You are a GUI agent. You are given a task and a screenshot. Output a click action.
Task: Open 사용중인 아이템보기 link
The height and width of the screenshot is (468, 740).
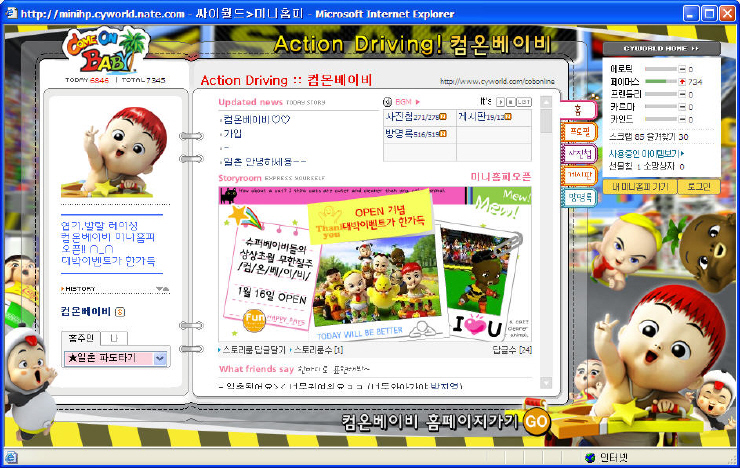[x=646, y=154]
